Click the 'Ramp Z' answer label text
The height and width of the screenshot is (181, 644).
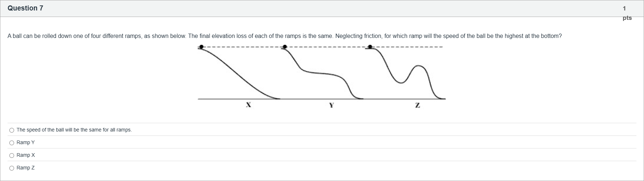click(x=26, y=168)
